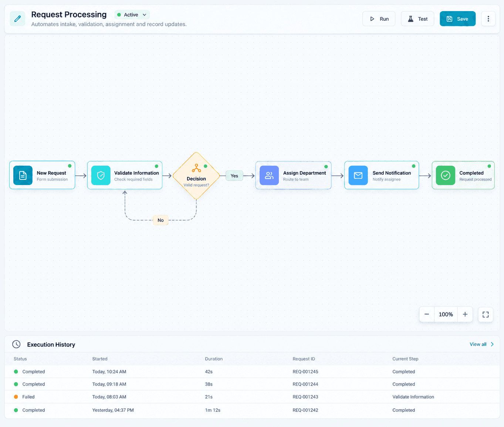Image resolution: width=504 pixels, height=427 pixels.
Task: Zoom out with the minus button
Action: [427, 314]
